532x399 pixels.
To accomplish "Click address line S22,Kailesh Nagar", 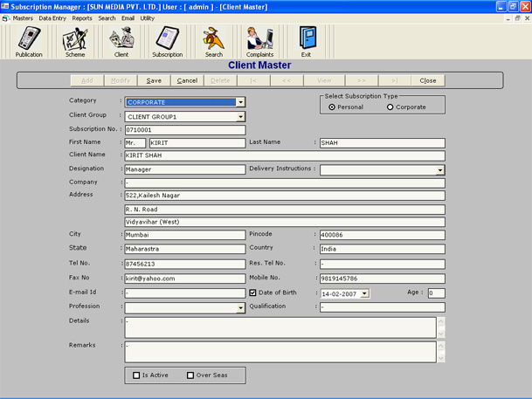I will click(x=285, y=196).
